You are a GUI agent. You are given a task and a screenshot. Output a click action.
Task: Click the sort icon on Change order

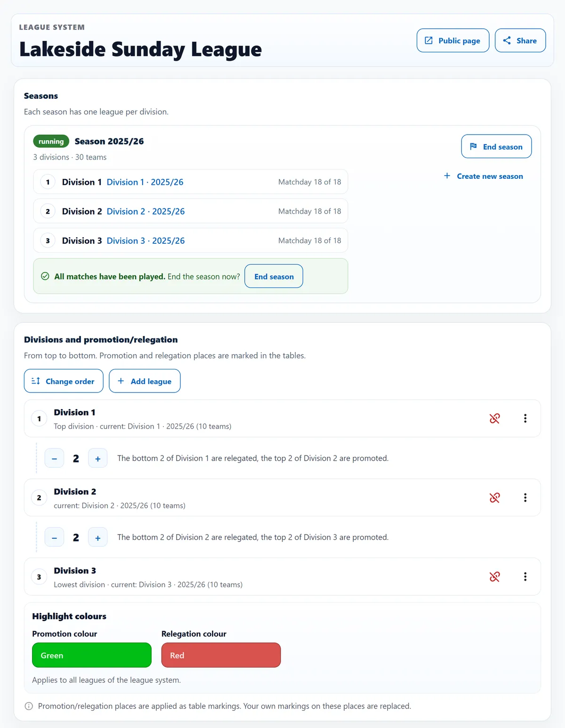tap(36, 381)
